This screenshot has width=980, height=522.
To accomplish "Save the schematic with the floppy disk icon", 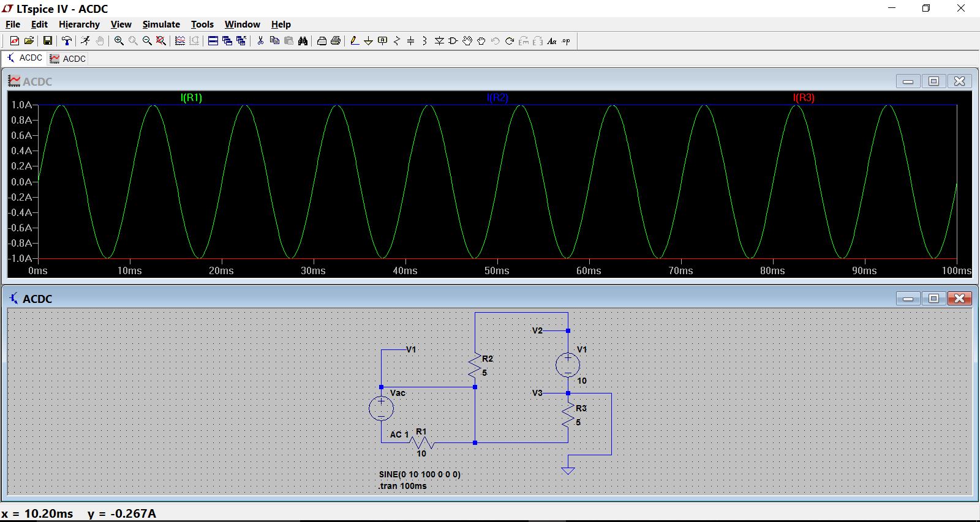I will pos(47,41).
